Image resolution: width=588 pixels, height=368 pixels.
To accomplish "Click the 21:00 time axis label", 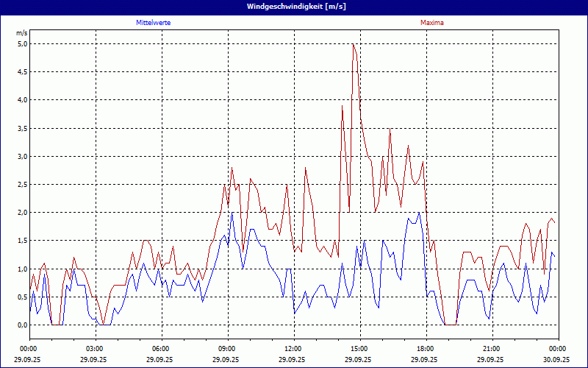I will pyautogui.click(x=492, y=349).
